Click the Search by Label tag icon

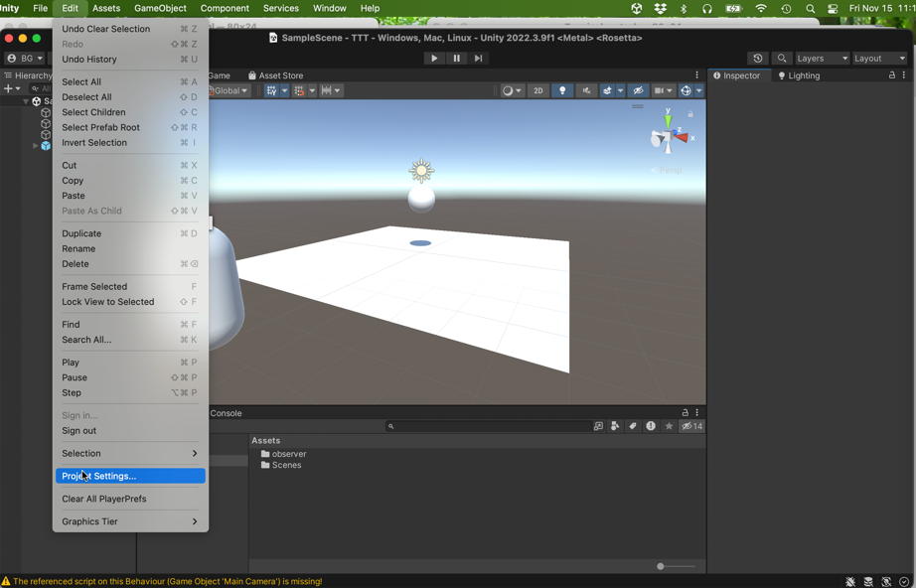(633, 426)
